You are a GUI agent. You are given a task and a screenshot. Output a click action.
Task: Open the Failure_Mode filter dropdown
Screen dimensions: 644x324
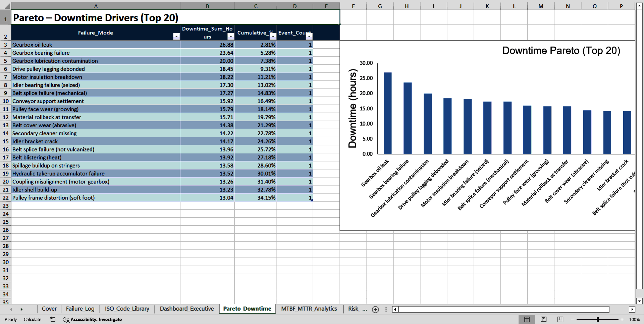[x=176, y=36]
